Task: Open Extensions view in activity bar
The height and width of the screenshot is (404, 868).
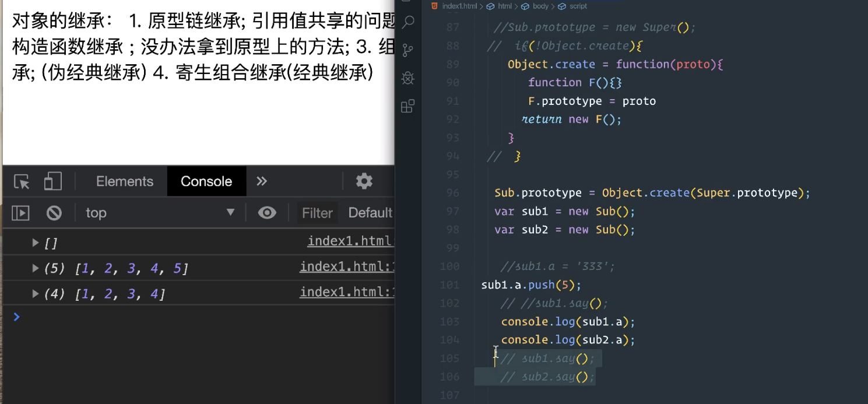Action: click(x=408, y=106)
